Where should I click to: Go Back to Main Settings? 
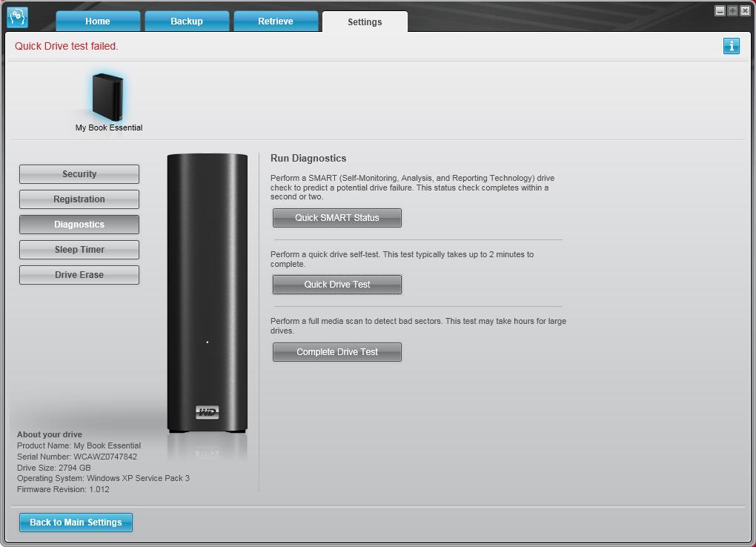click(x=76, y=522)
